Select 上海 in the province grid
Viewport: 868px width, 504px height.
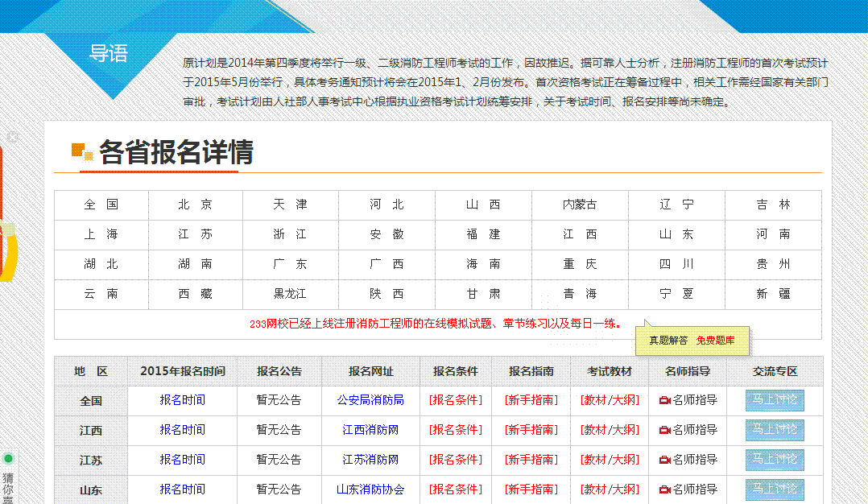click(x=101, y=234)
